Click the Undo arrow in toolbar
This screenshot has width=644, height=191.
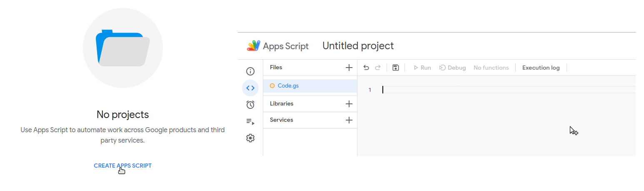click(366, 68)
